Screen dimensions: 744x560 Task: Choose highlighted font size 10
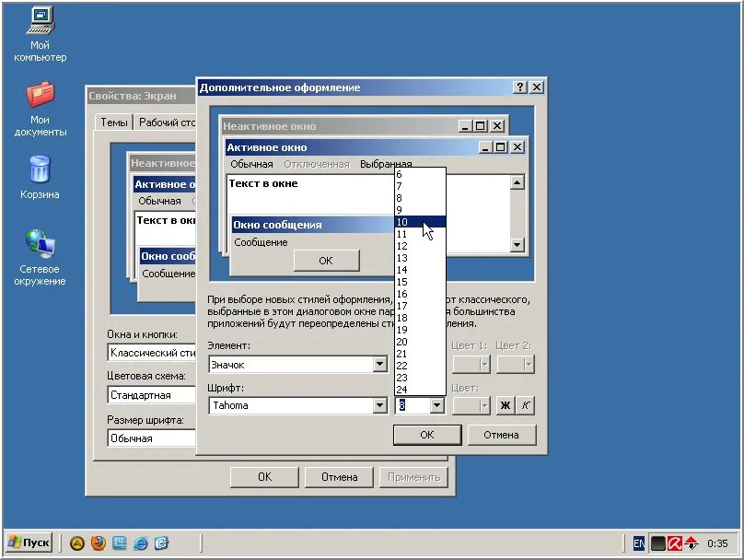pyautogui.click(x=420, y=222)
